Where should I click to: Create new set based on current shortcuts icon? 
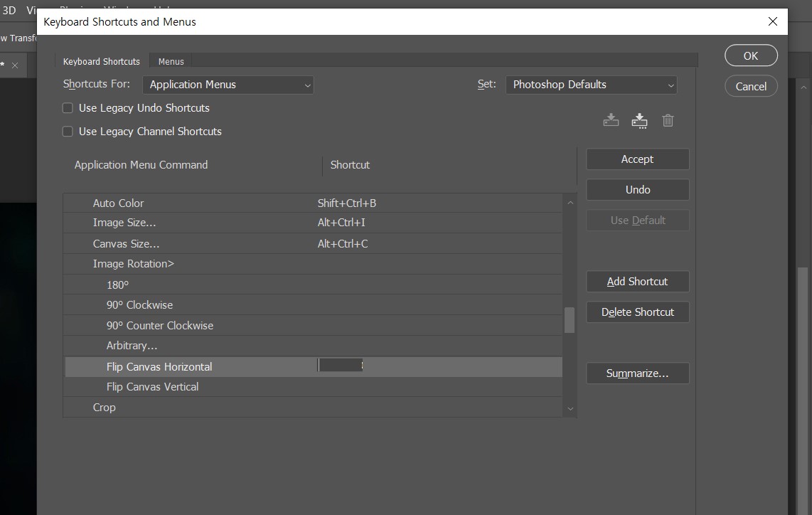tap(639, 121)
